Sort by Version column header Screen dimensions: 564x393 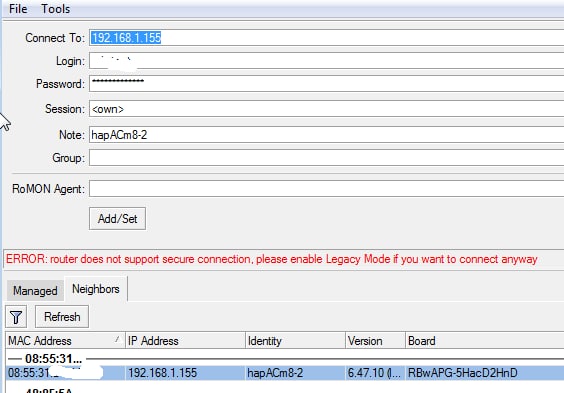coord(375,341)
